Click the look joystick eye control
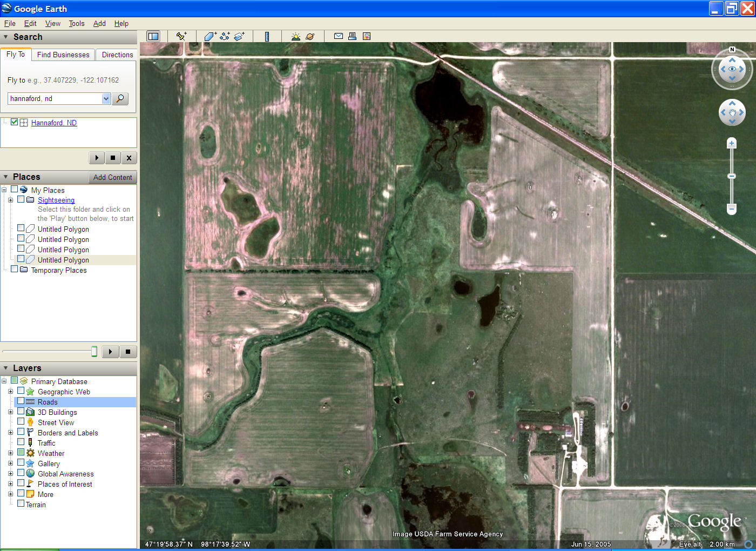The height and width of the screenshot is (551, 756). coord(732,69)
